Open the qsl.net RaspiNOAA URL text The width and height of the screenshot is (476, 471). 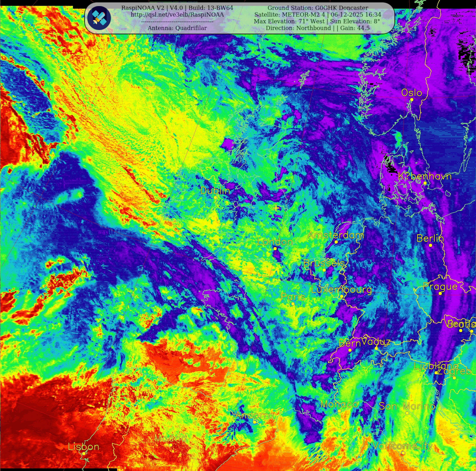pos(177,15)
